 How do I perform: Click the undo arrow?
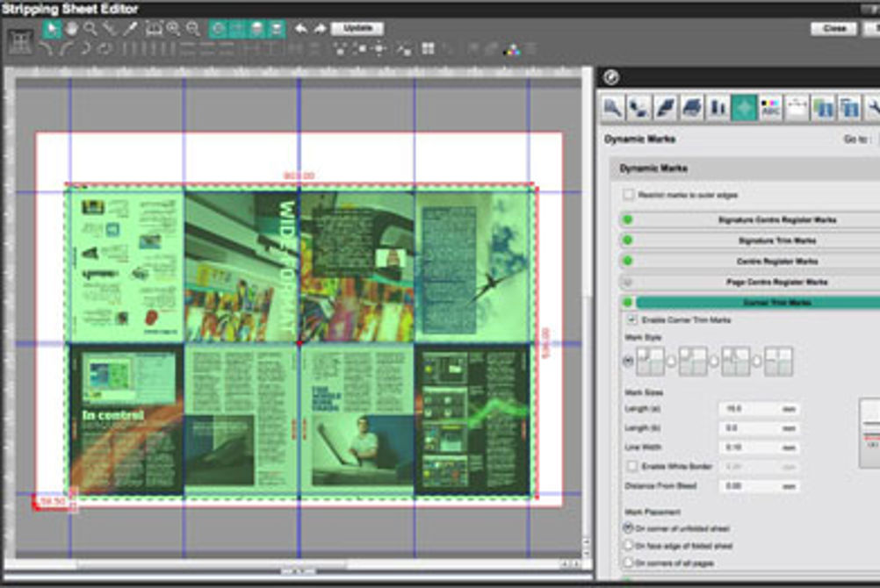click(x=301, y=29)
